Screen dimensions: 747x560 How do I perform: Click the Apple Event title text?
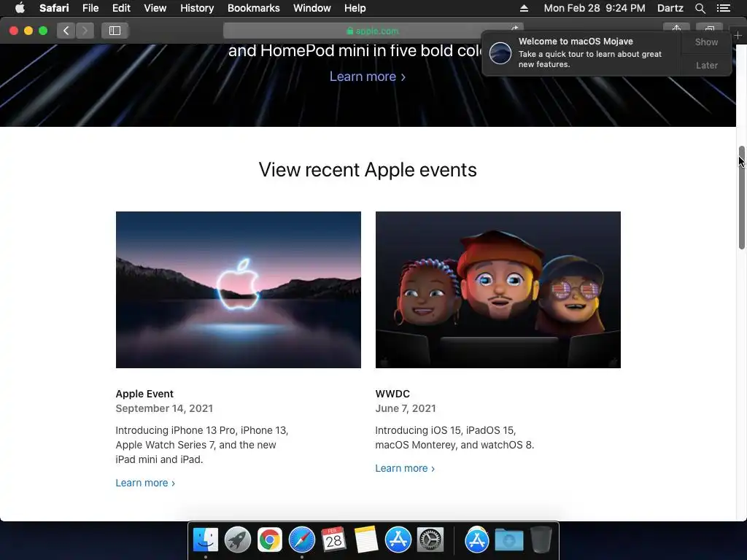[x=144, y=394]
